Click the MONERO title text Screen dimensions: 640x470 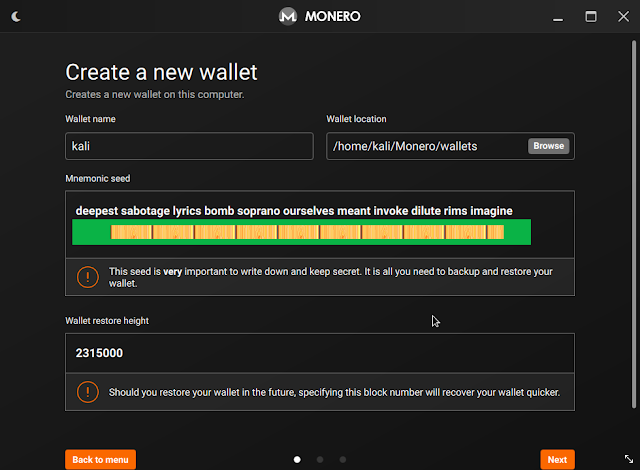pos(333,16)
